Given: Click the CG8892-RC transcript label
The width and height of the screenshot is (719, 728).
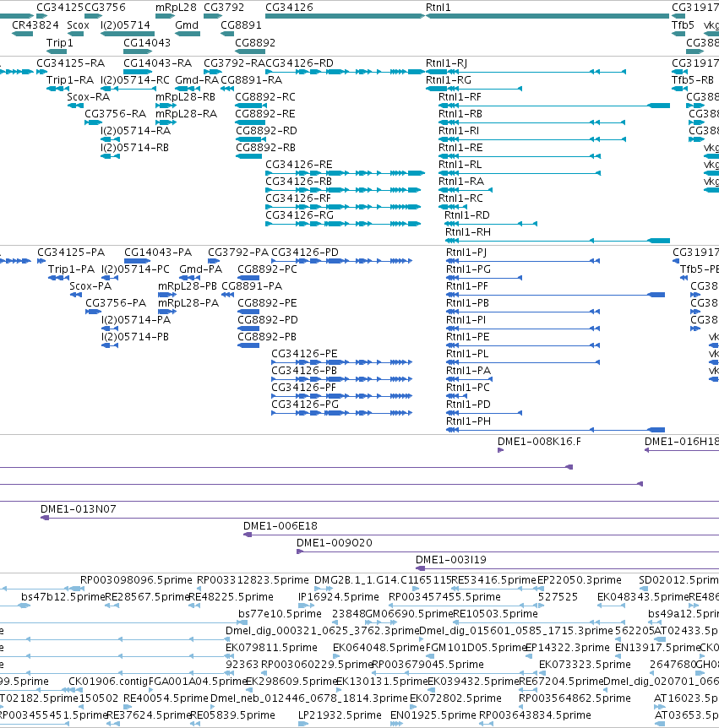Looking at the screenshot, I should click(264, 97).
